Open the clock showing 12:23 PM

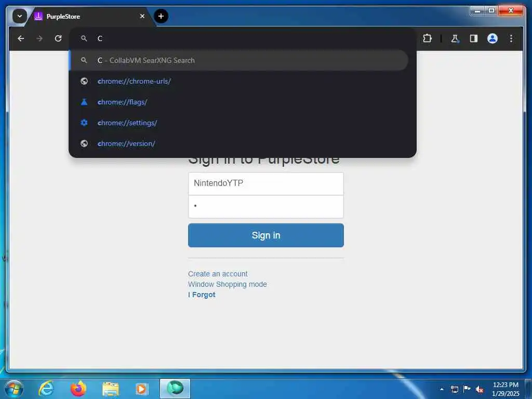(x=506, y=389)
